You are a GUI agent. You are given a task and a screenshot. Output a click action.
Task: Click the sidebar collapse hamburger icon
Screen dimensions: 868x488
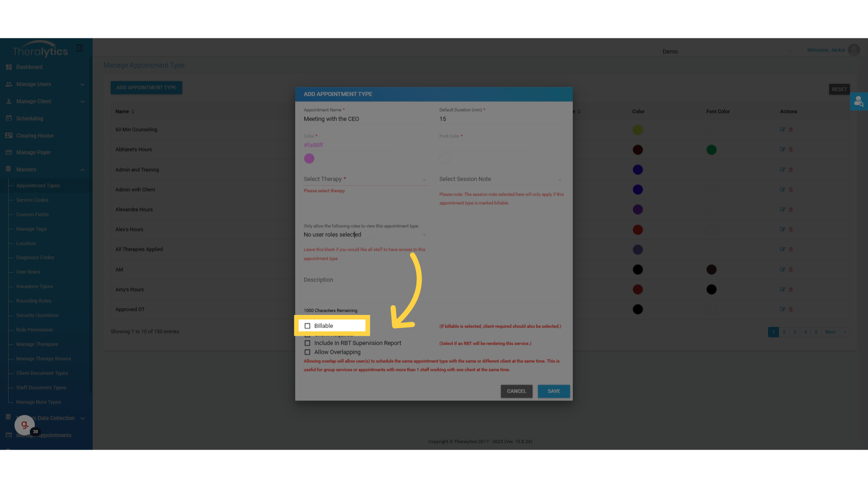[80, 48]
